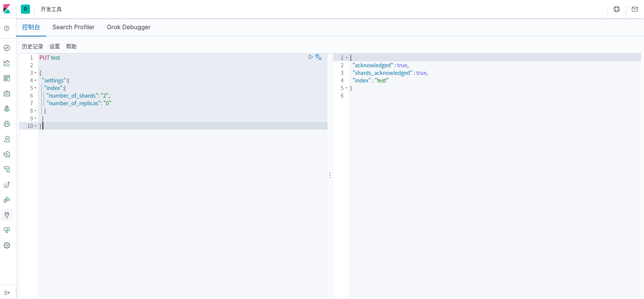Open Management gear icon in sidebar
The image size is (644, 299).
point(7,245)
